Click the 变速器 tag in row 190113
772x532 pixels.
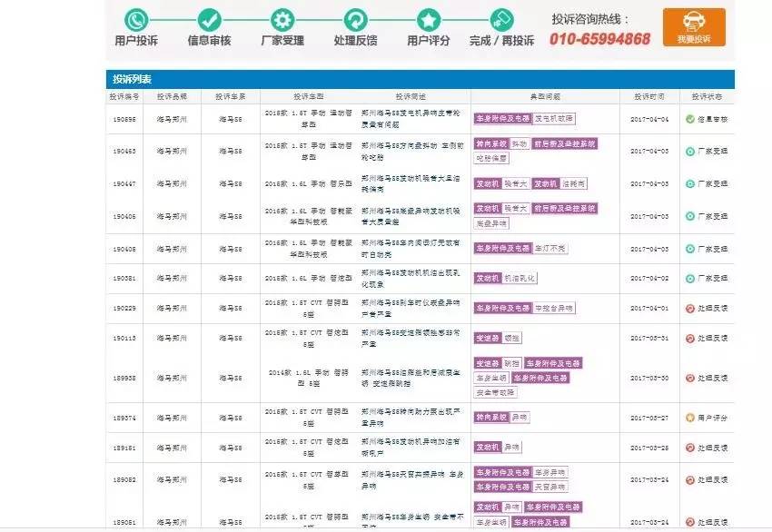pos(488,338)
